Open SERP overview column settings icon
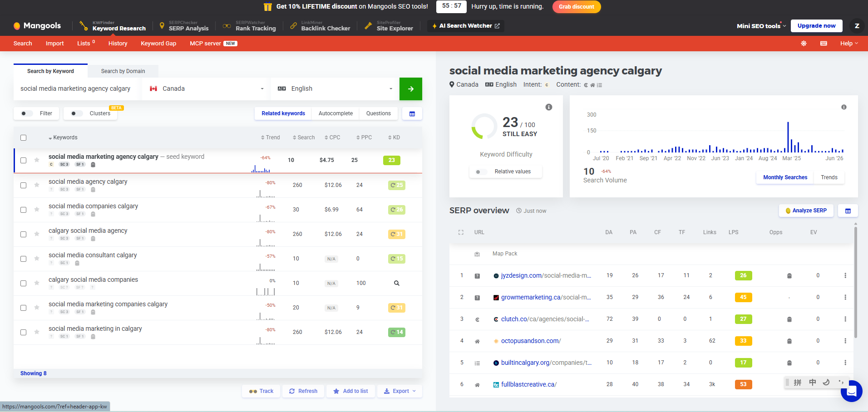This screenshot has width=868, height=412. point(848,211)
